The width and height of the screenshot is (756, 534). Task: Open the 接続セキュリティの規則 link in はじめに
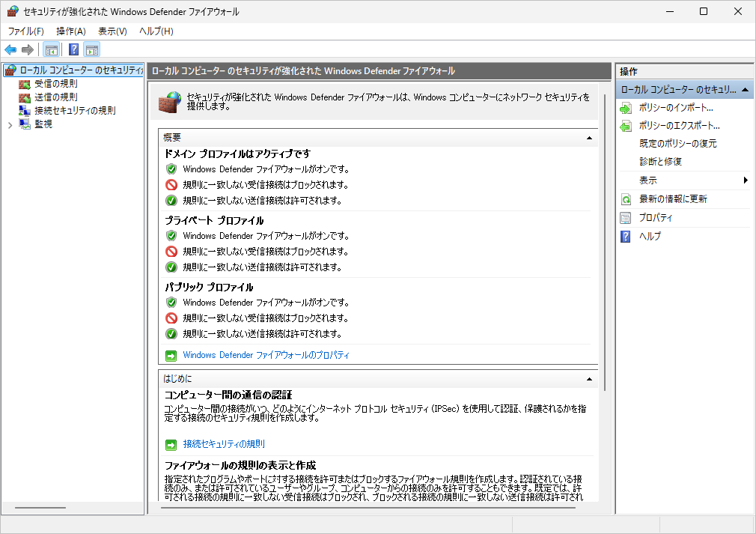tap(225, 444)
